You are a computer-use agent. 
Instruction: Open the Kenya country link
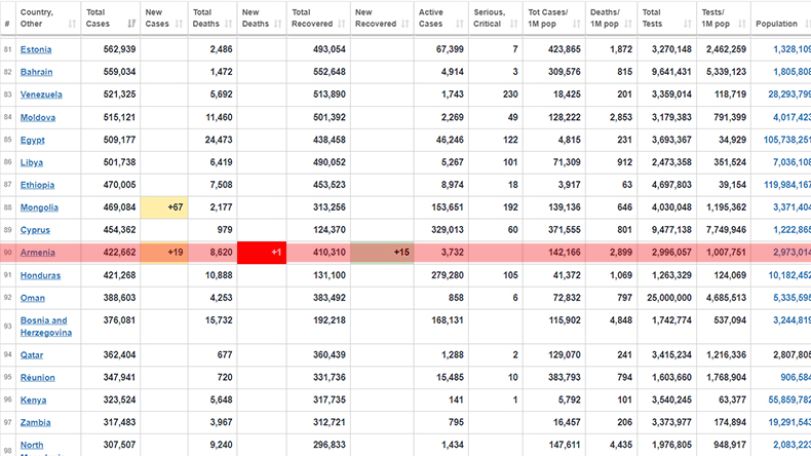tap(33, 400)
